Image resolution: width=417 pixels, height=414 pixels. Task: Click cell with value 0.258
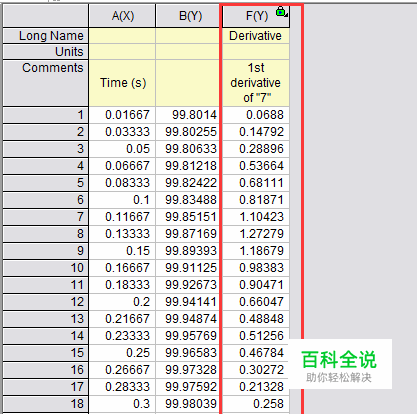point(256,404)
